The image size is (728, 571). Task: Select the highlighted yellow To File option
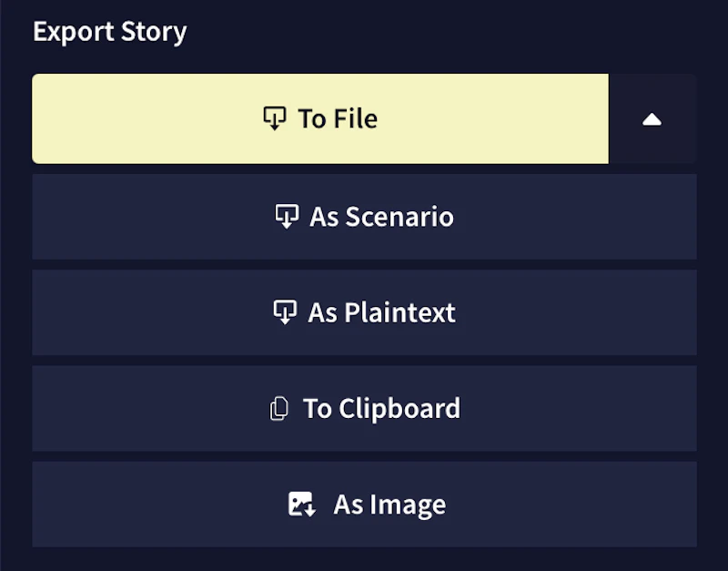(318, 118)
